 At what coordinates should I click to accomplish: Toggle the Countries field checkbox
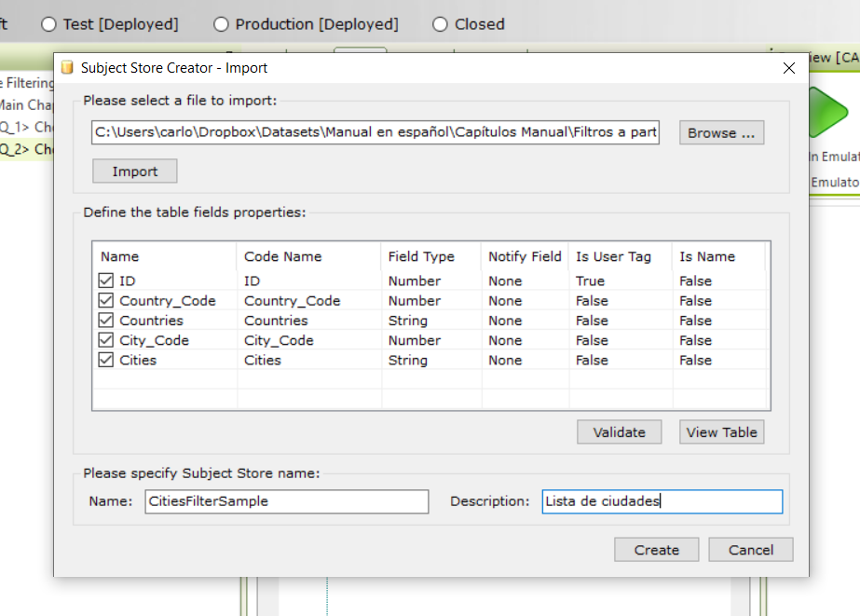106,321
